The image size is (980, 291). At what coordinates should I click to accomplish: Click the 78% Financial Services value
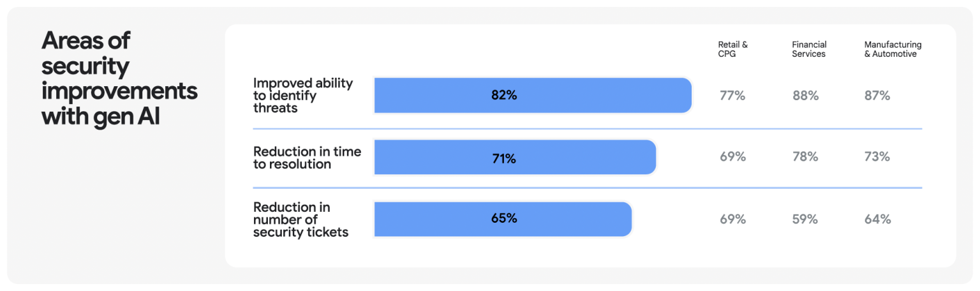click(805, 157)
